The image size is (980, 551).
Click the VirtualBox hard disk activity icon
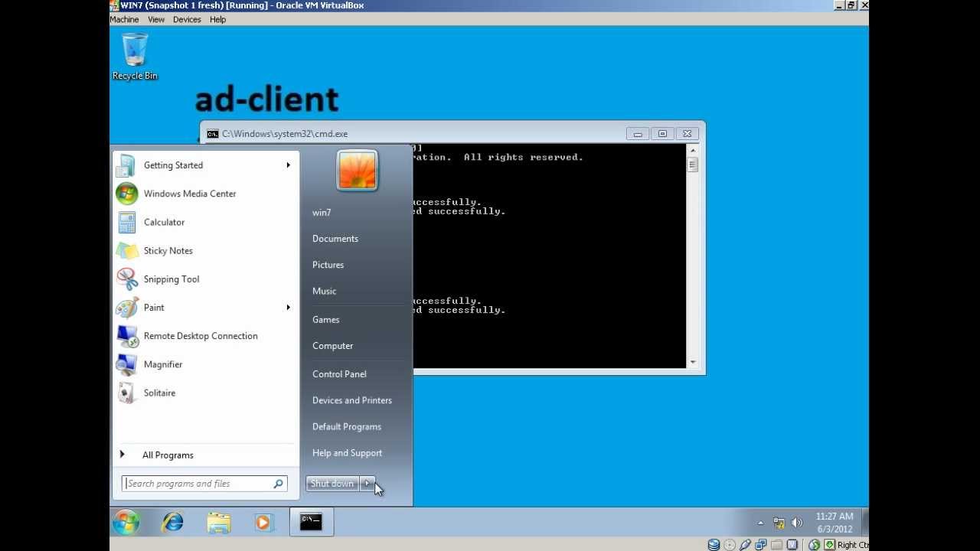pyautogui.click(x=714, y=545)
